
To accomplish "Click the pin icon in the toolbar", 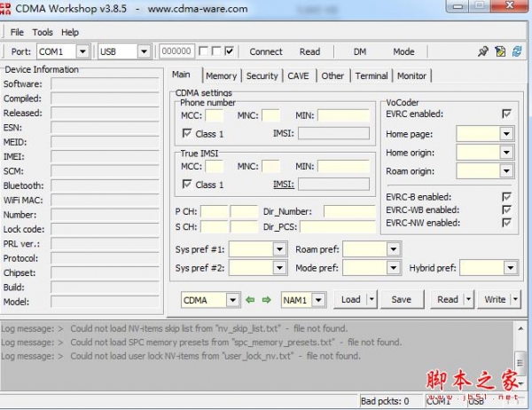I will click(483, 51).
